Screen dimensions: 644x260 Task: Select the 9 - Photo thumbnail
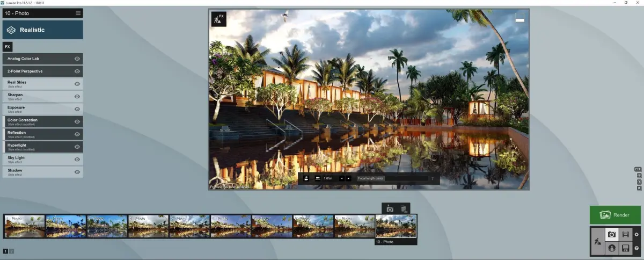click(355, 226)
